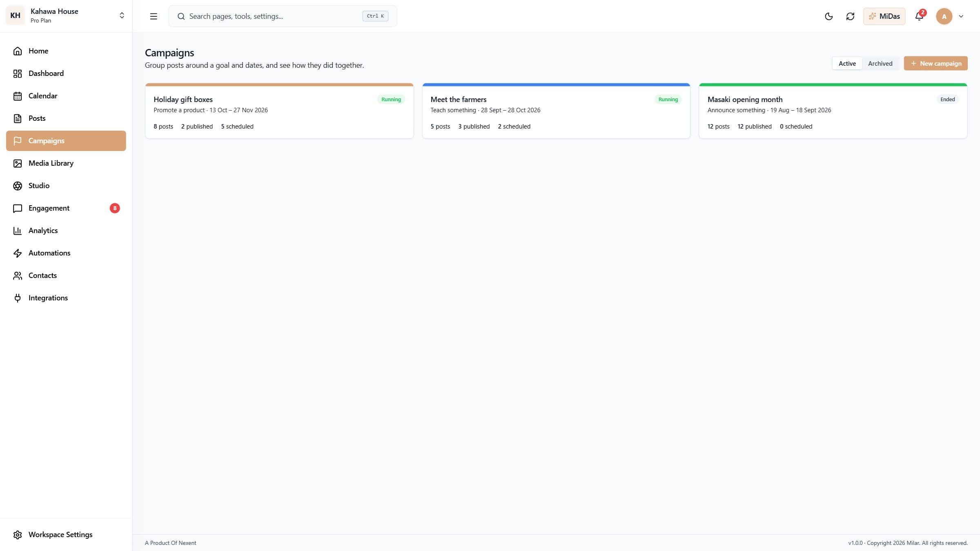Switch to the Archived campaigns tab
Image resolution: width=980 pixels, height=551 pixels.
(x=880, y=63)
